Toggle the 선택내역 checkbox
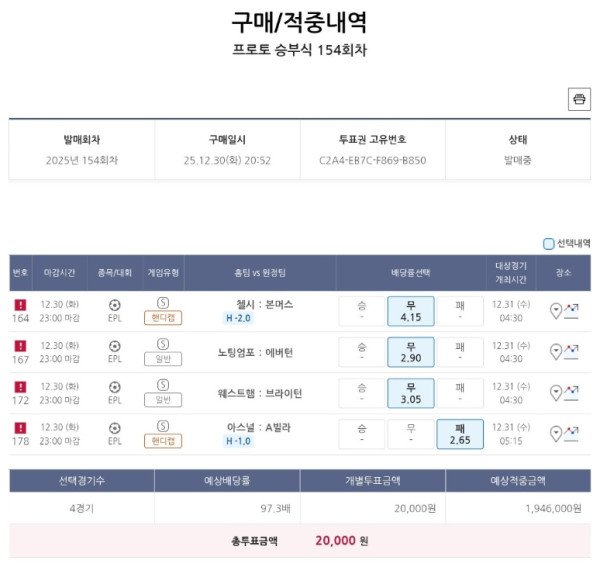This screenshot has width=600, height=567. tap(548, 243)
